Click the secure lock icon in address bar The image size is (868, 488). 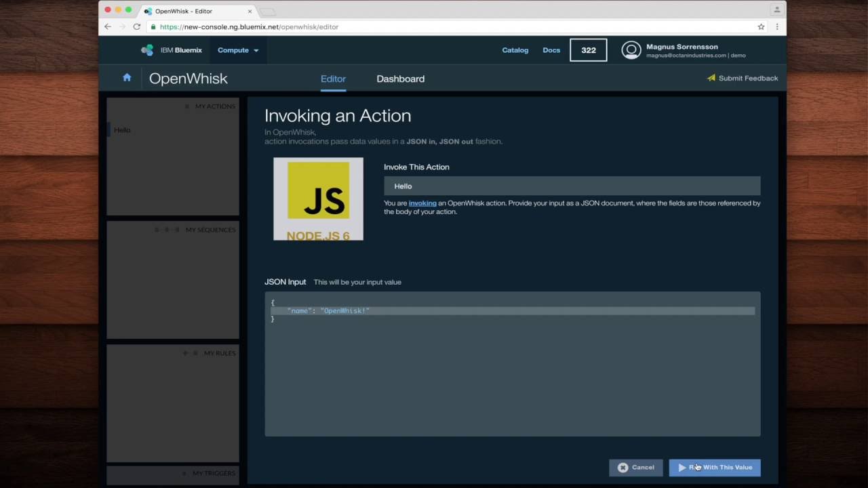tap(153, 27)
